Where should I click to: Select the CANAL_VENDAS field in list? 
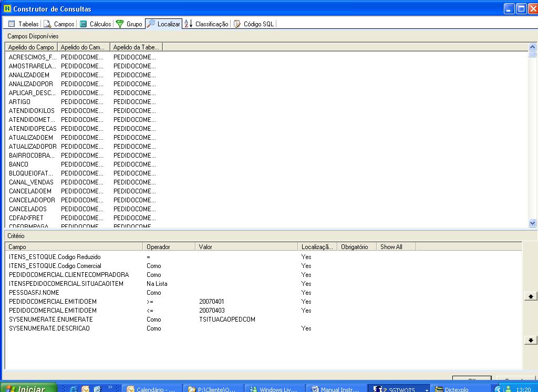pos(31,182)
